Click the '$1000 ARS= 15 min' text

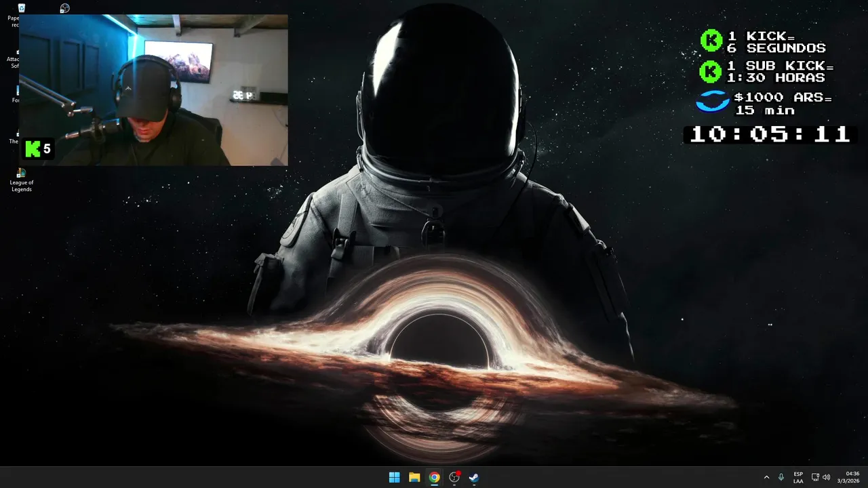(x=783, y=104)
